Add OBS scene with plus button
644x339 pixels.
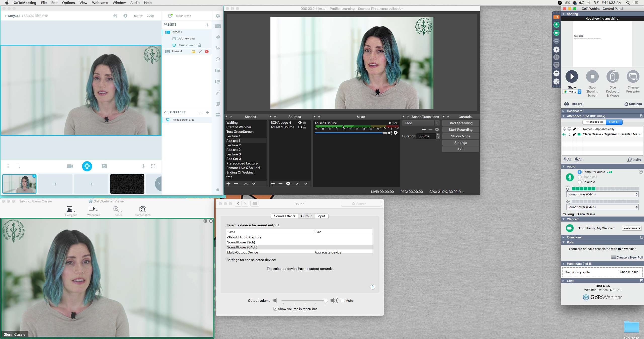tap(228, 184)
